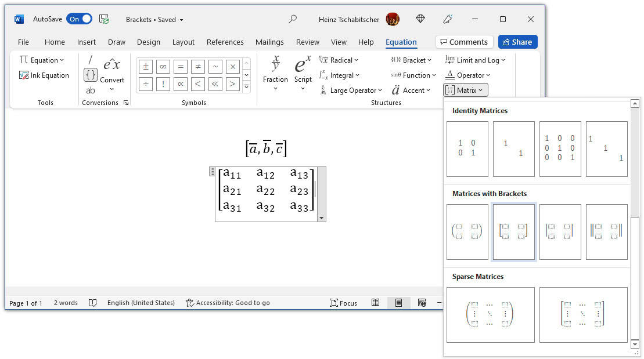Click the matrix gallery scrollbar down arrow

point(635,345)
